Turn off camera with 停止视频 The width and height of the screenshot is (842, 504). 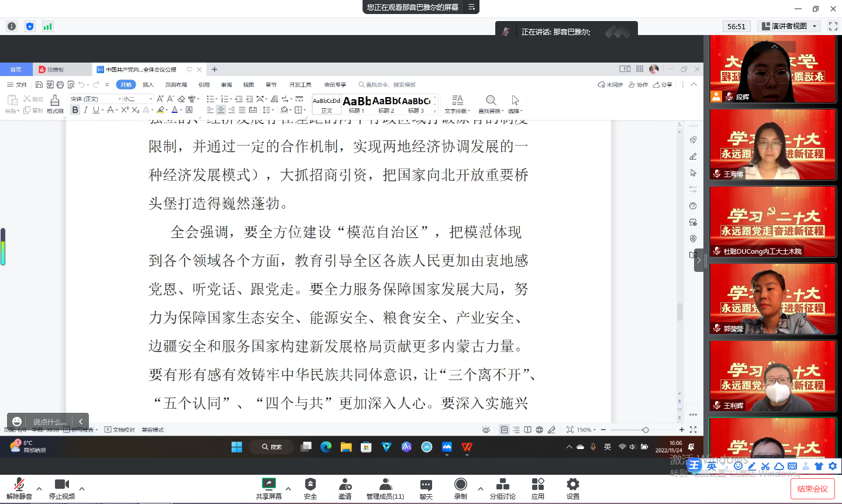click(x=62, y=488)
